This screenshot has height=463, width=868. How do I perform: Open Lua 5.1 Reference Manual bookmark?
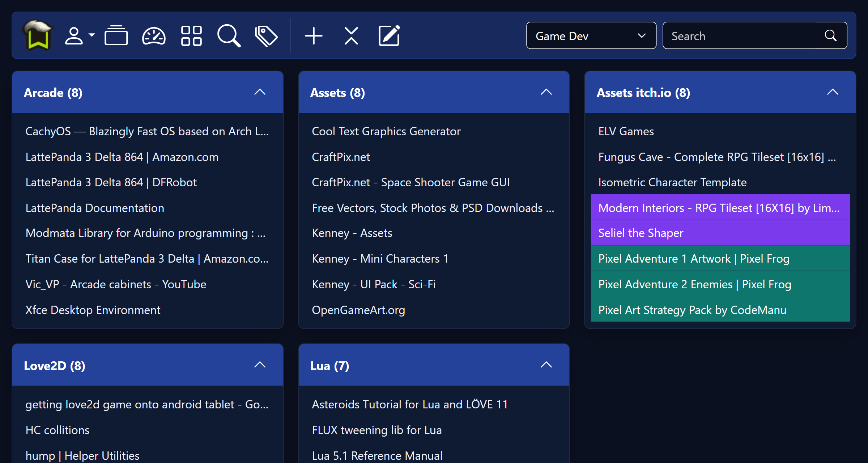coord(377,456)
